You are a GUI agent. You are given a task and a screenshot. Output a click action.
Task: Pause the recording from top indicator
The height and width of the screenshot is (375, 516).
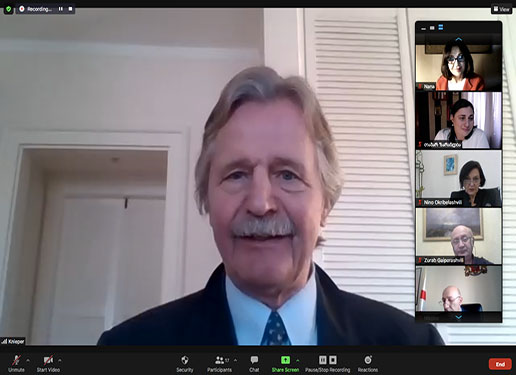(61, 9)
